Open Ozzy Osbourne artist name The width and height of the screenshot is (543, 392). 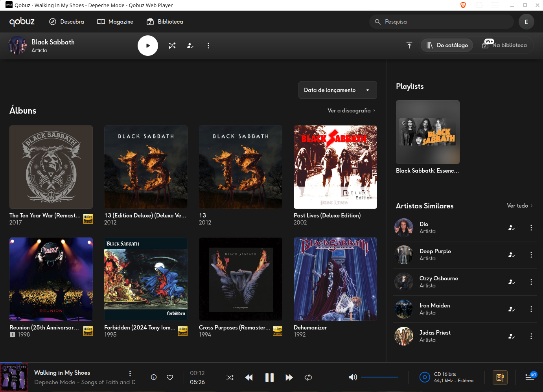[x=439, y=278]
